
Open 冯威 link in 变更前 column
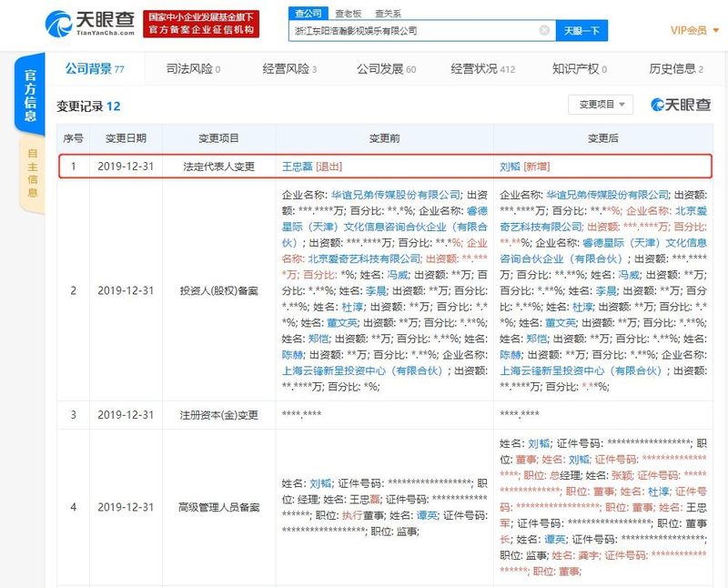(x=398, y=275)
